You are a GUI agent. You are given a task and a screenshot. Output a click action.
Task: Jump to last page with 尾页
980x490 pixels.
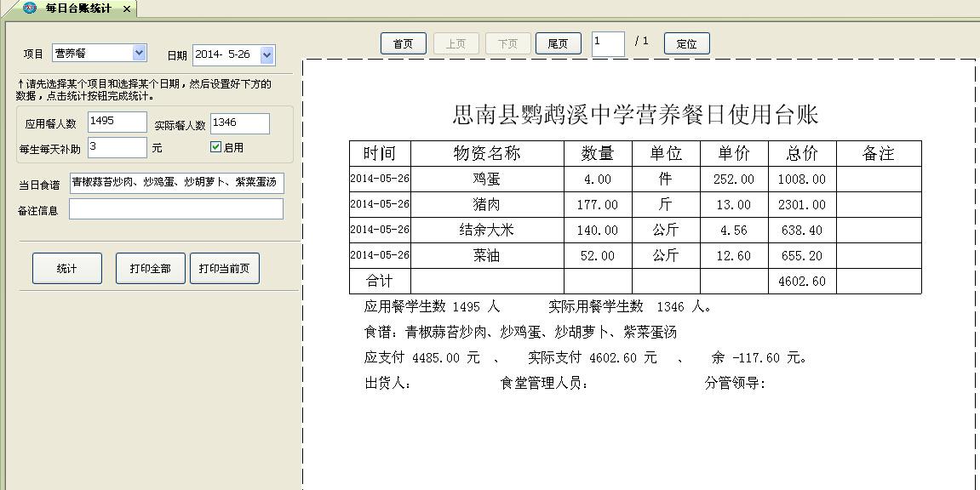558,43
